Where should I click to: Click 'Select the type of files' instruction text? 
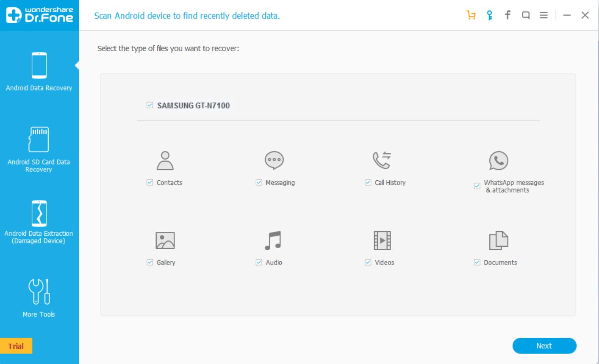168,49
